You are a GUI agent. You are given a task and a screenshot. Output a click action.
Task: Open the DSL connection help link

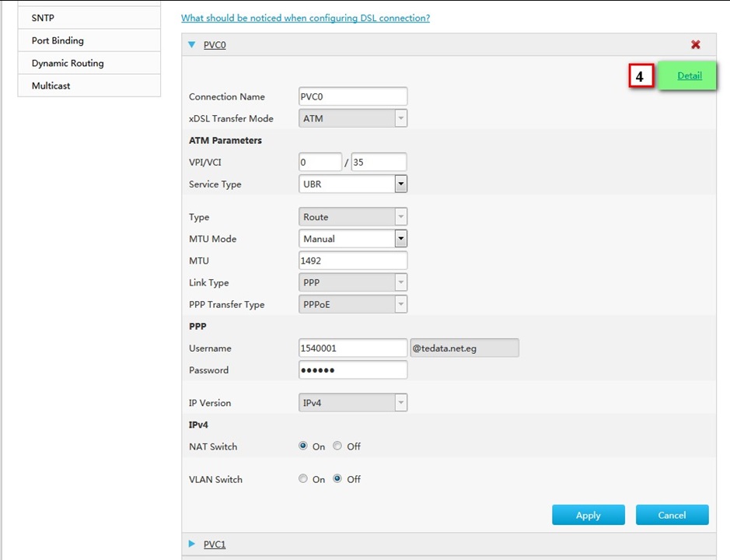pyautogui.click(x=306, y=18)
